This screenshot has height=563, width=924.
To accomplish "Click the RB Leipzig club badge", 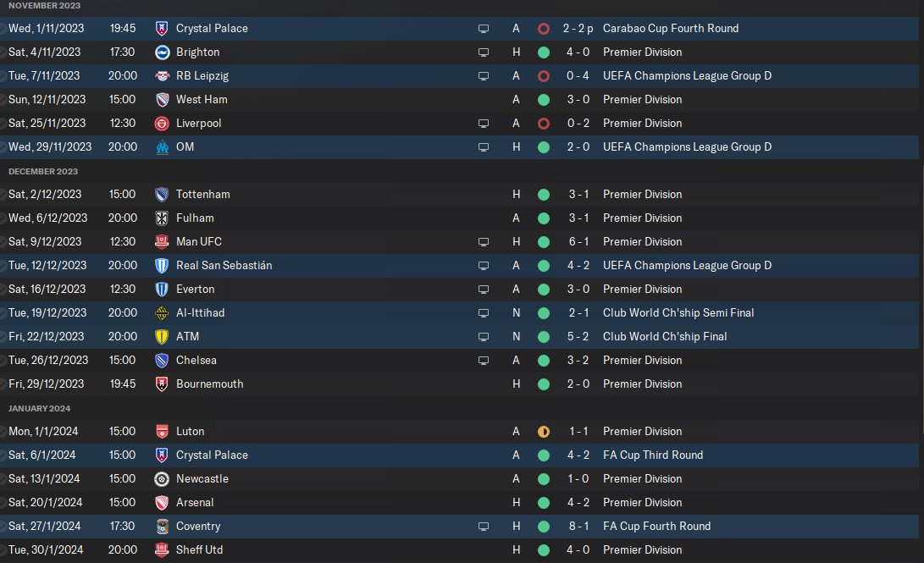I will point(163,75).
